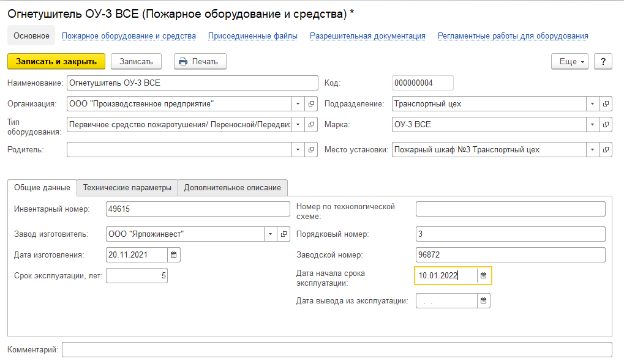This screenshot has width=624, height=364.
Task: Switch to Дополнительное описание tab
Action: 232,188
